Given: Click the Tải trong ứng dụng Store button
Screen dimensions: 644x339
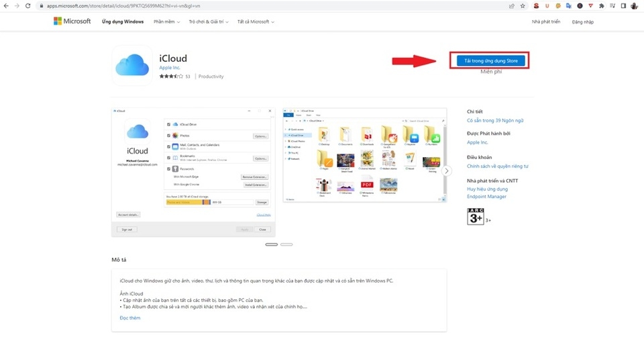Looking at the screenshot, I should (x=491, y=60).
